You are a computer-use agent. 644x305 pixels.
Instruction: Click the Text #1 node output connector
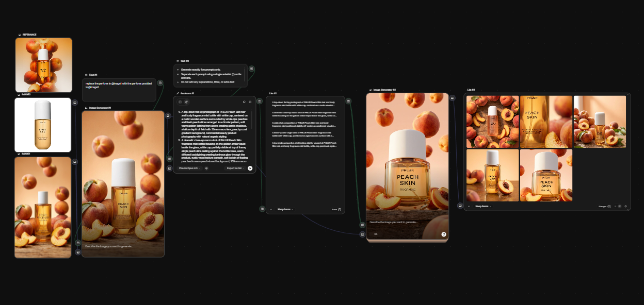coord(160,82)
